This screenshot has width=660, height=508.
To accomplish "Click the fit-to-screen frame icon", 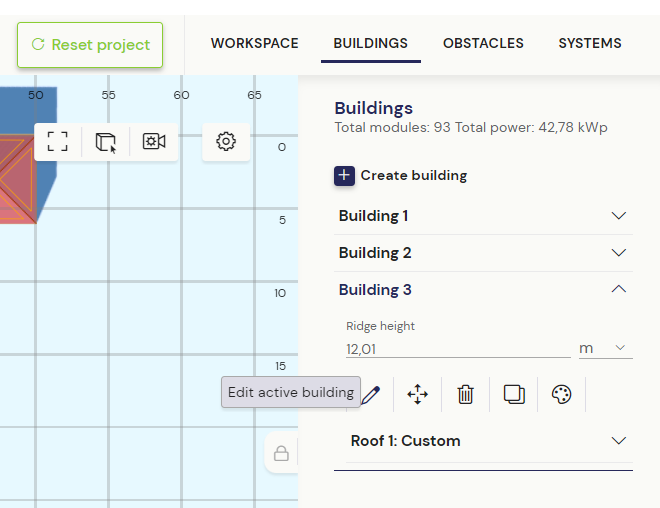I will pos(58,141).
